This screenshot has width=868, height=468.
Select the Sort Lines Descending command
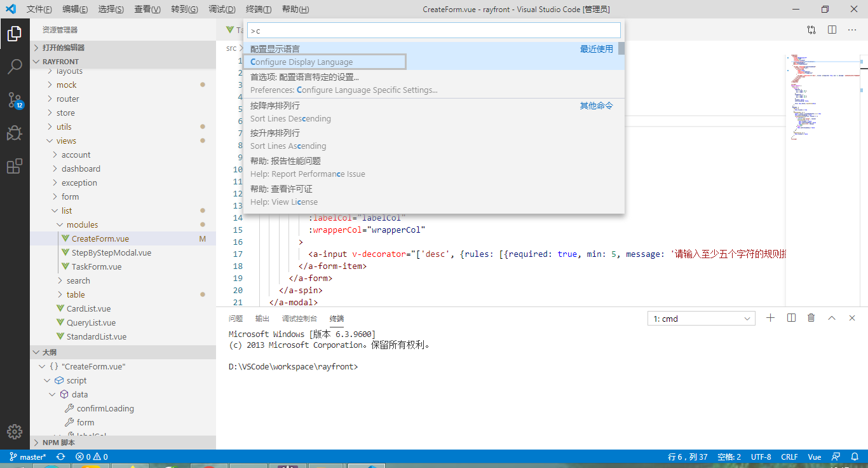(434, 112)
